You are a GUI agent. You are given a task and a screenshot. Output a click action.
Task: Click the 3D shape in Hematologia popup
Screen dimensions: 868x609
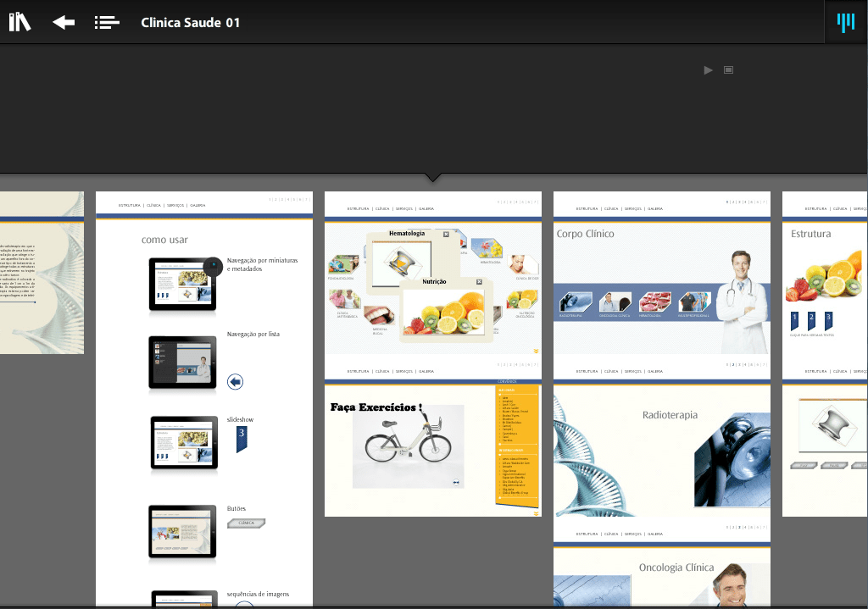[x=401, y=264]
